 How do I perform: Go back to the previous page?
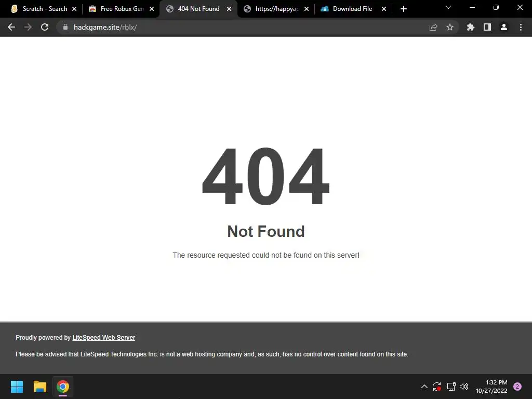coord(11,27)
